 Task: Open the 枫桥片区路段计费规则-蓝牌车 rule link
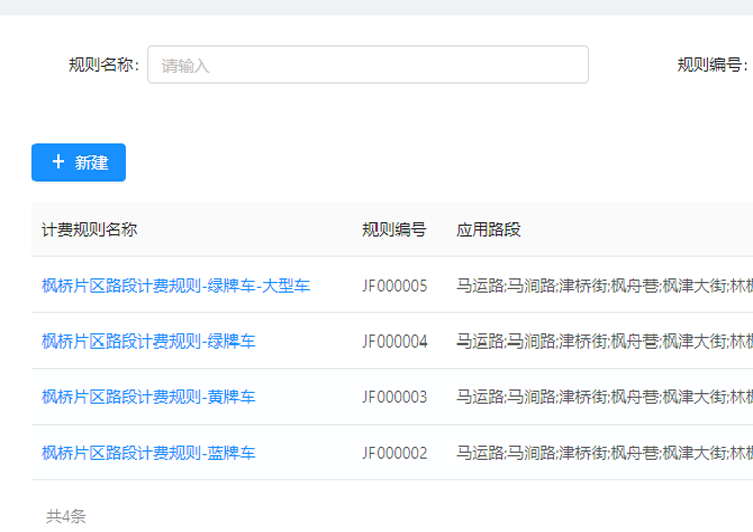pyautogui.click(x=149, y=453)
